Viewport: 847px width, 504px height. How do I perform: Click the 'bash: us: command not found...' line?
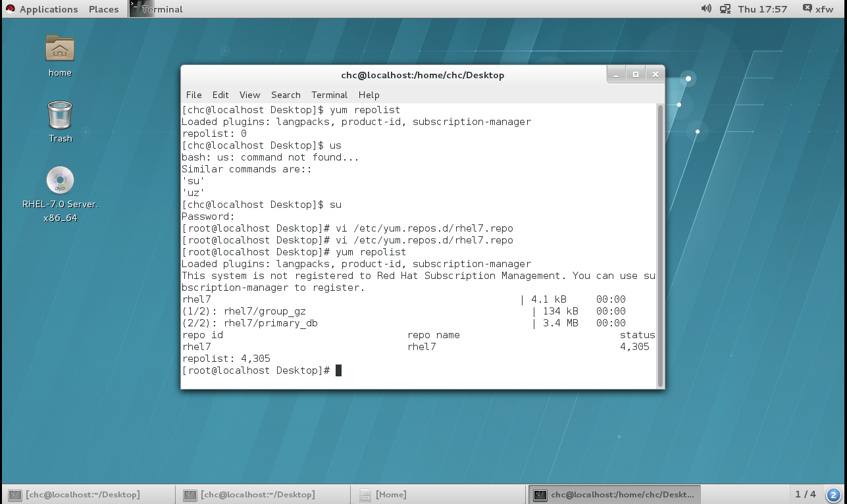pyautogui.click(x=270, y=157)
